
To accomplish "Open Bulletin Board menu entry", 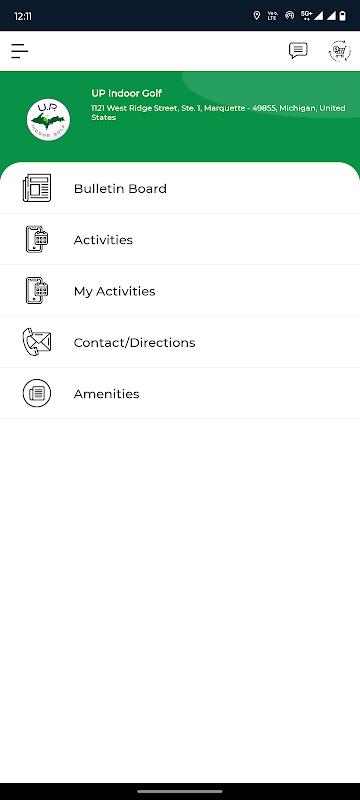I will click(180, 188).
